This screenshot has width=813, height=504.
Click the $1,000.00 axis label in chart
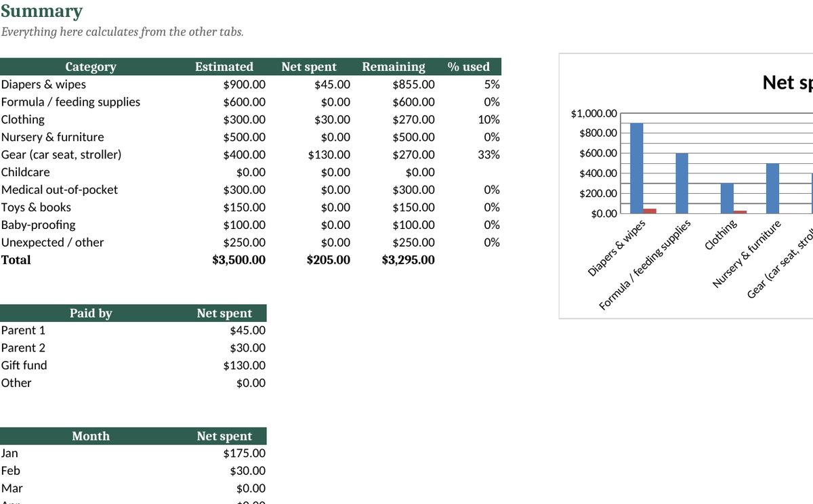(x=594, y=113)
